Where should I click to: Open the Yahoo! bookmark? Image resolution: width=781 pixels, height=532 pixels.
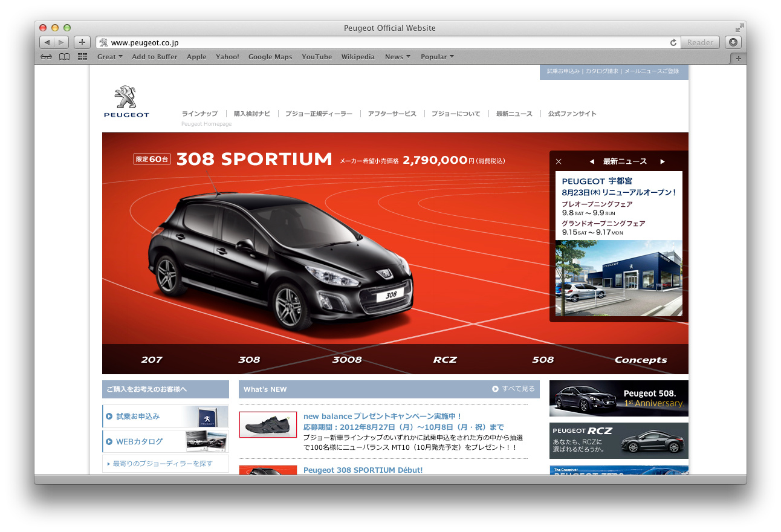click(227, 57)
